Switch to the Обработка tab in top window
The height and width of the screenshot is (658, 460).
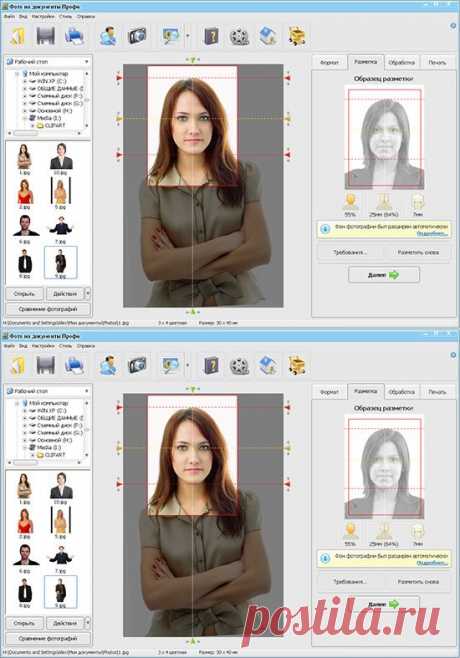[402, 63]
